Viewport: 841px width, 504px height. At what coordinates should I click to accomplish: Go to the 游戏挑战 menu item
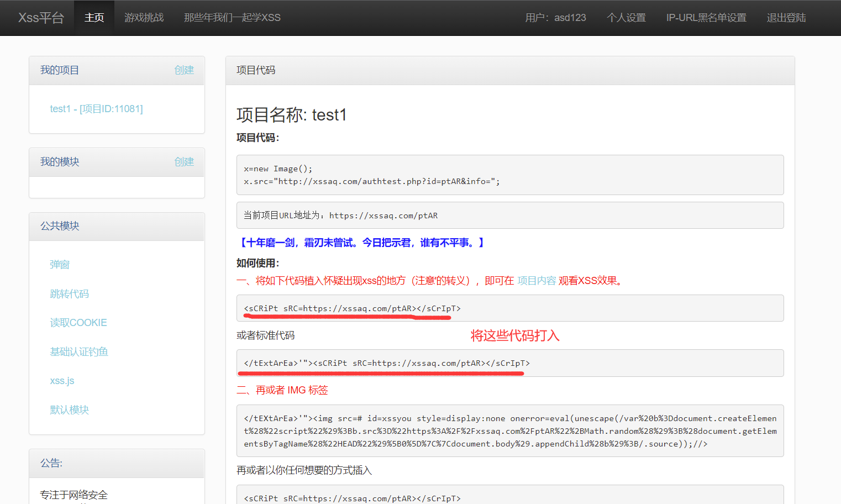tap(144, 18)
